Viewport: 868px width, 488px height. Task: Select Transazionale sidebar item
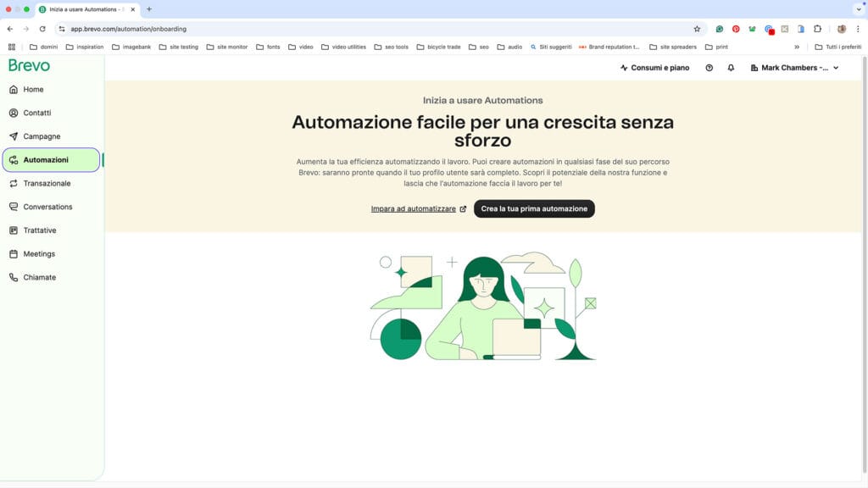click(47, 183)
